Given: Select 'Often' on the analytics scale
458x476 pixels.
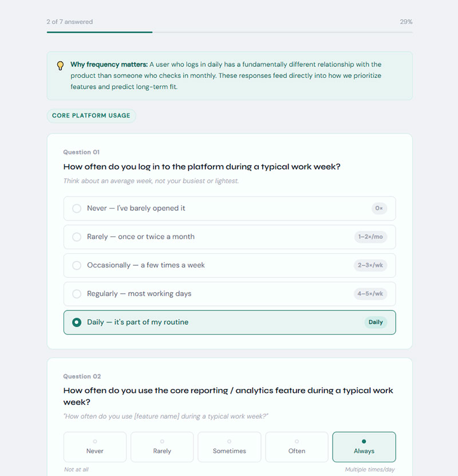Looking at the screenshot, I should pos(297,447).
